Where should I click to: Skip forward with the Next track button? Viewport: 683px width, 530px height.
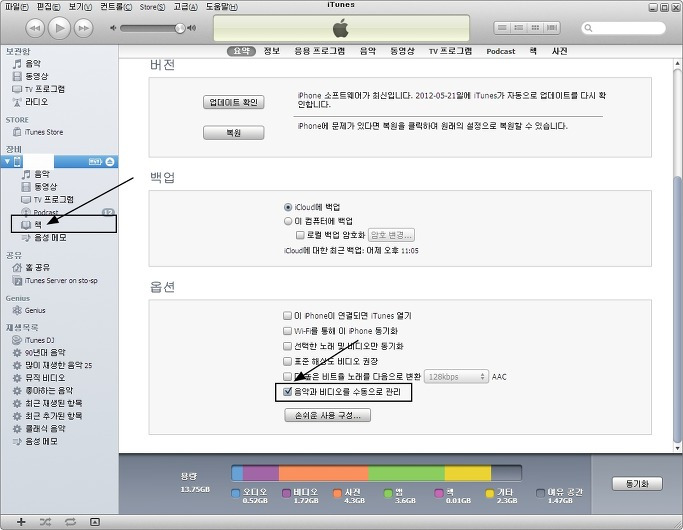[x=83, y=28]
